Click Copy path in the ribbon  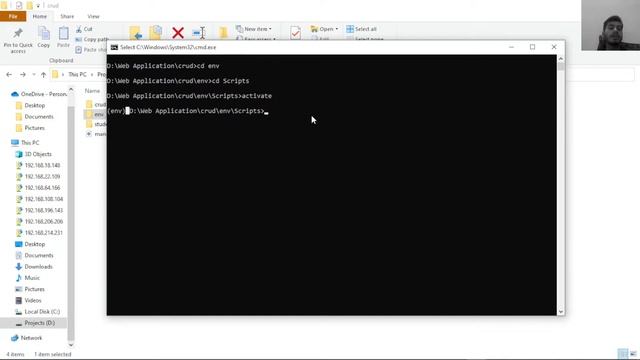[91, 40]
